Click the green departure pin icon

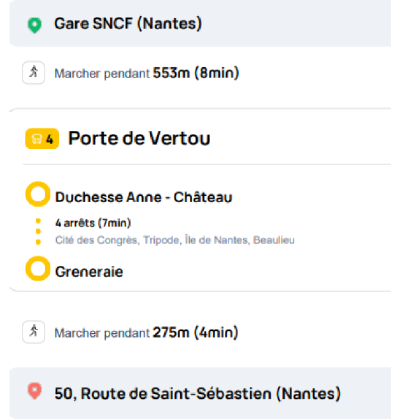pos(34,25)
